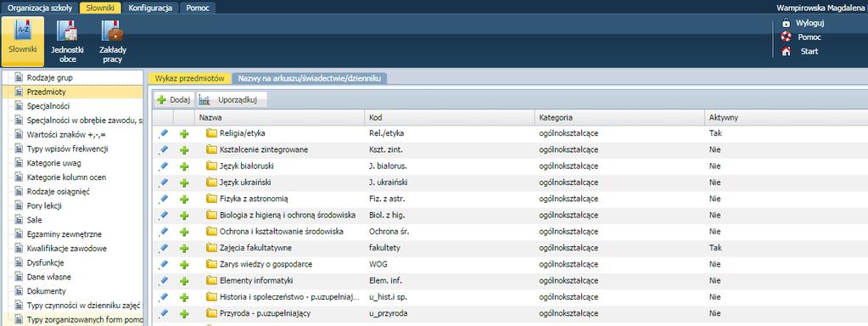Click the Religia/etyka folder icon
Image resolution: width=868 pixels, height=326 pixels.
tap(211, 133)
